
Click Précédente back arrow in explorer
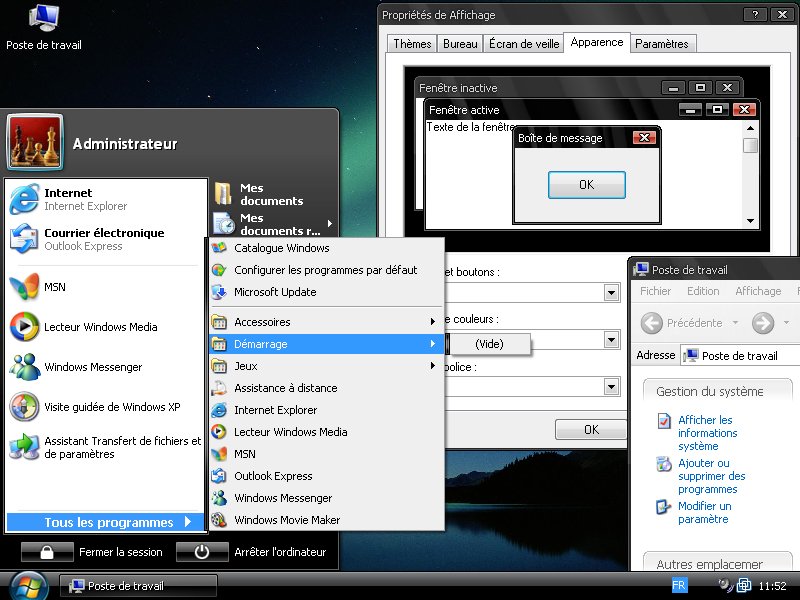[652, 323]
